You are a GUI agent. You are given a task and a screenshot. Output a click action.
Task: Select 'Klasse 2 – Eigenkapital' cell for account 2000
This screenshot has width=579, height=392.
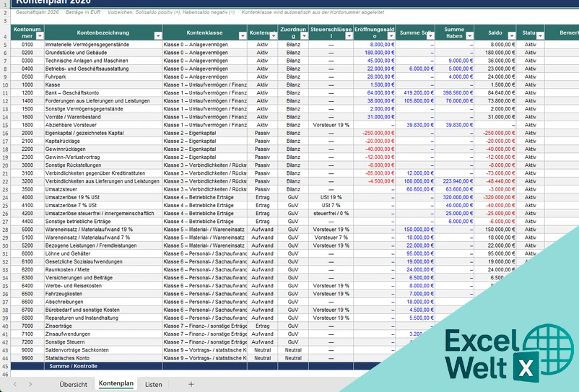pos(204,133)
